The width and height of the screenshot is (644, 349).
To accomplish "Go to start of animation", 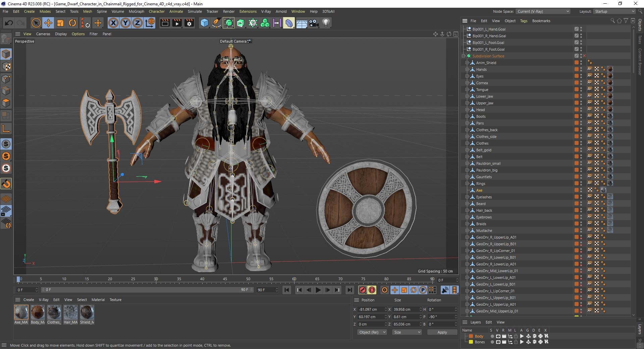I will 287,290.
